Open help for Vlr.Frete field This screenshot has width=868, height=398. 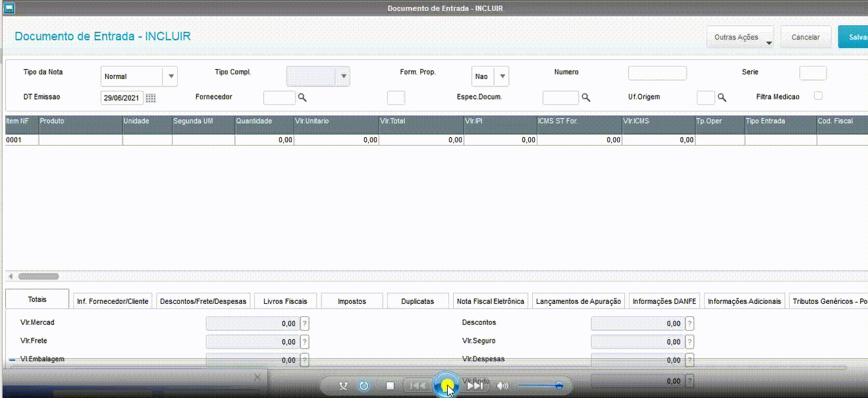305,342
